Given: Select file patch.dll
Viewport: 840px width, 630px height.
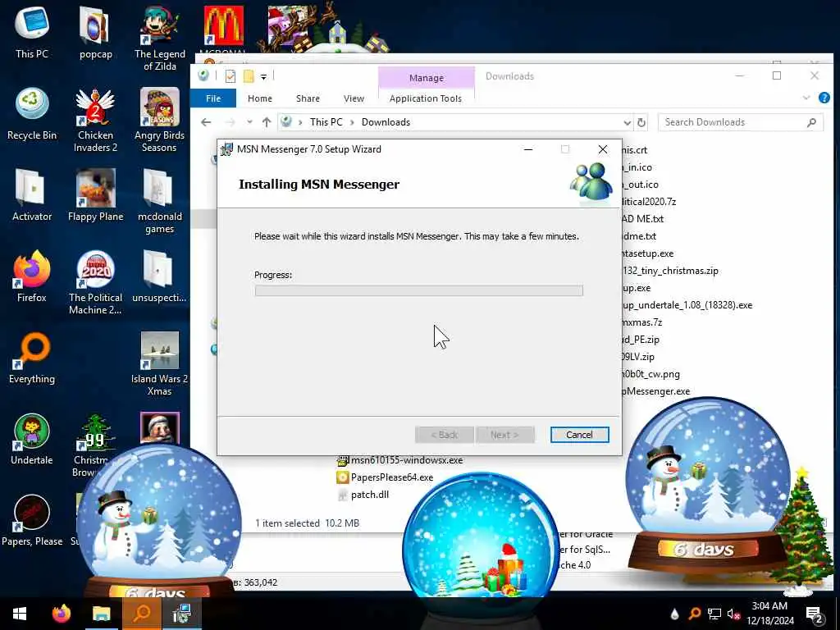Looking at the screenshot, I should pyautogui.click(x=363, y=495).
